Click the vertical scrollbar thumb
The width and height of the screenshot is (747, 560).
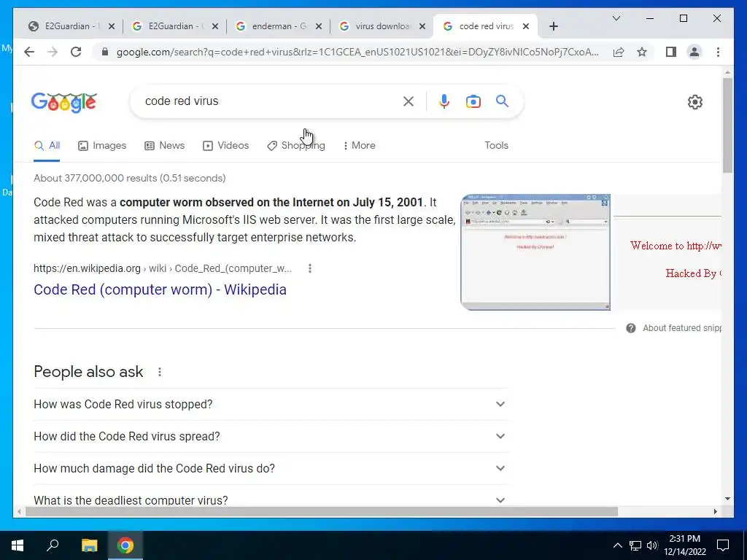click(727, 125)
